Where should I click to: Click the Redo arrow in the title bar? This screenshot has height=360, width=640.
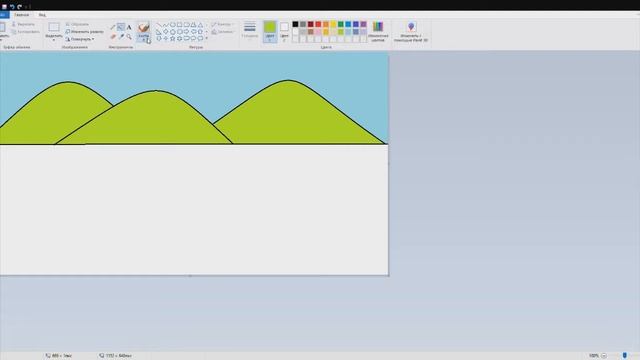(x=20, y=7)
